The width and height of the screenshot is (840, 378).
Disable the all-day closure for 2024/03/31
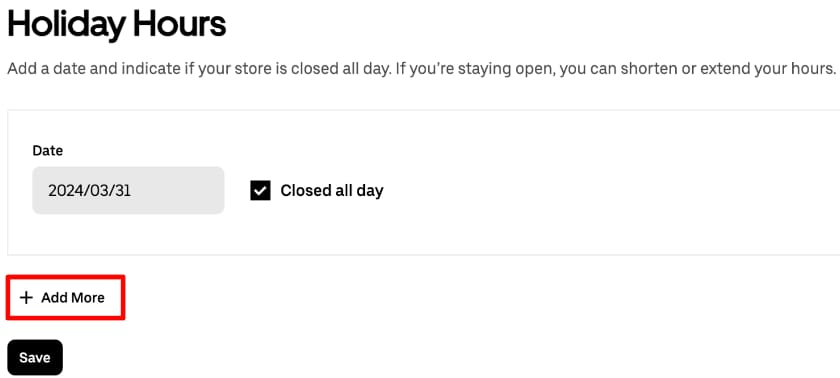[x=260, y=191]
